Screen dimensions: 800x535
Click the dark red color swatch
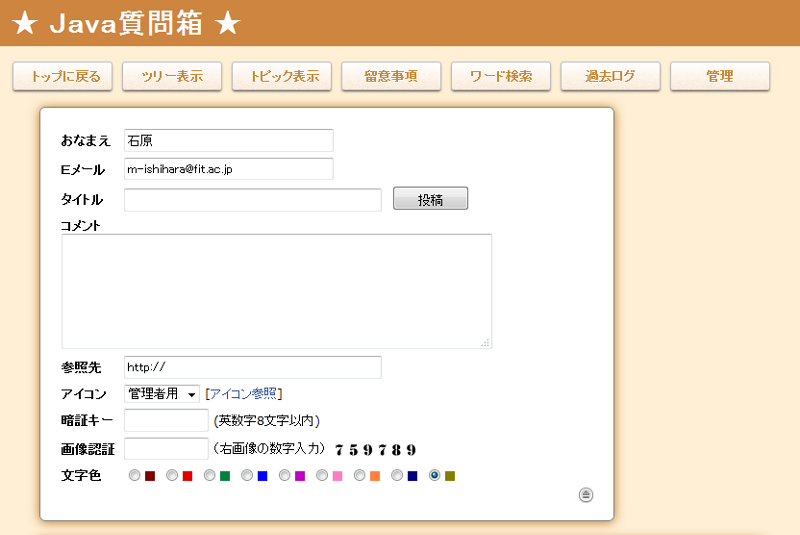coord(150,476)
